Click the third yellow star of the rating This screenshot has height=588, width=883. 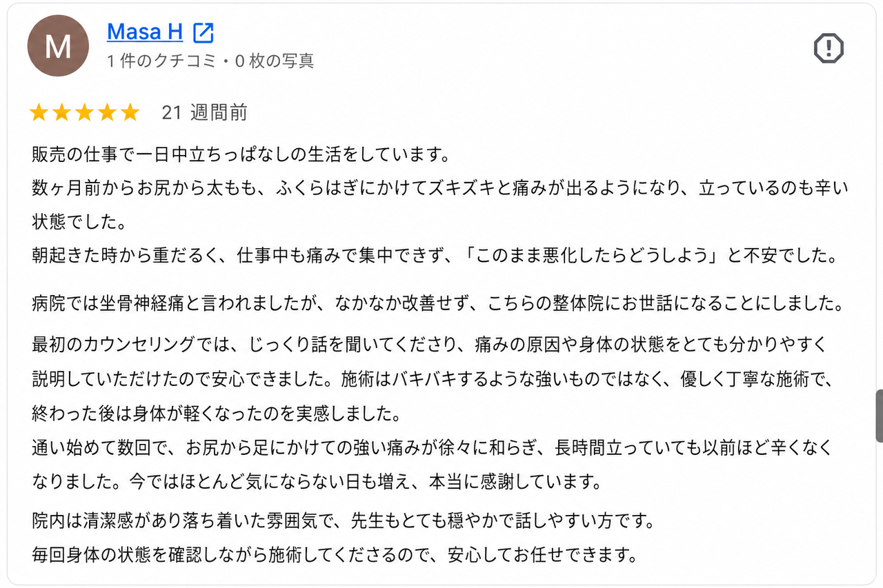coord(84,113)
